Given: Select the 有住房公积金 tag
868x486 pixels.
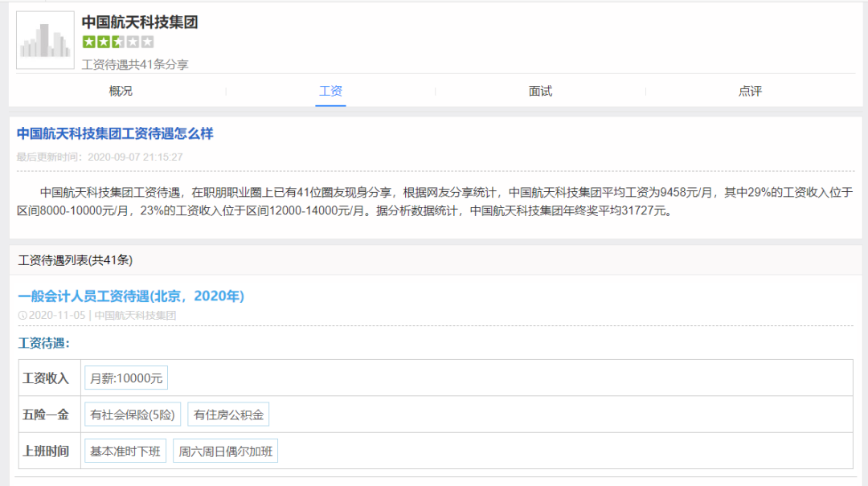Looking at the screenshot, I should pos(228,415).
